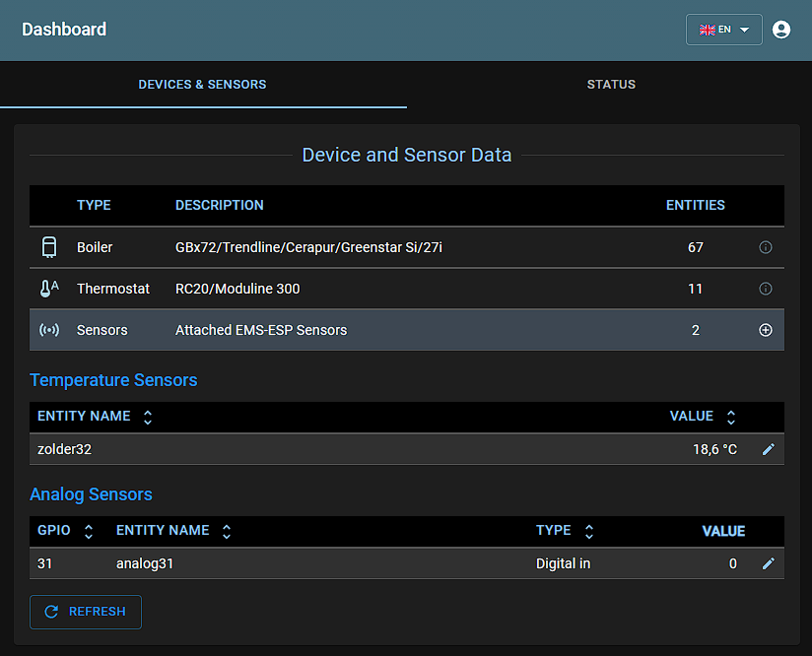Sort analog sensors by Type column

588,531
